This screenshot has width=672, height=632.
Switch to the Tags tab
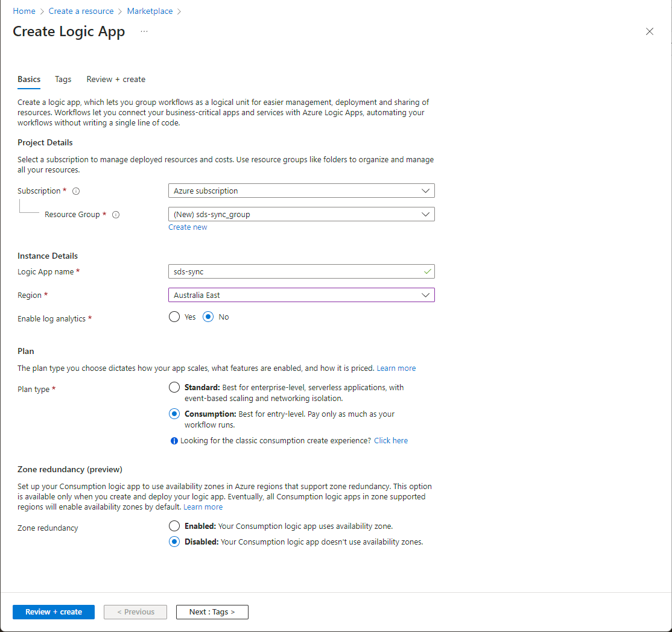click(63, 79)
